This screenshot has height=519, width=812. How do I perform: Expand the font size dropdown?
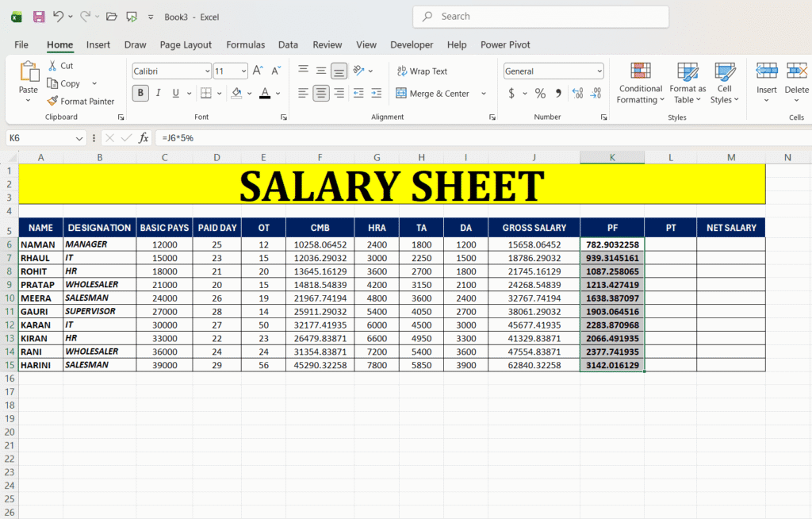tap(243, 71)
